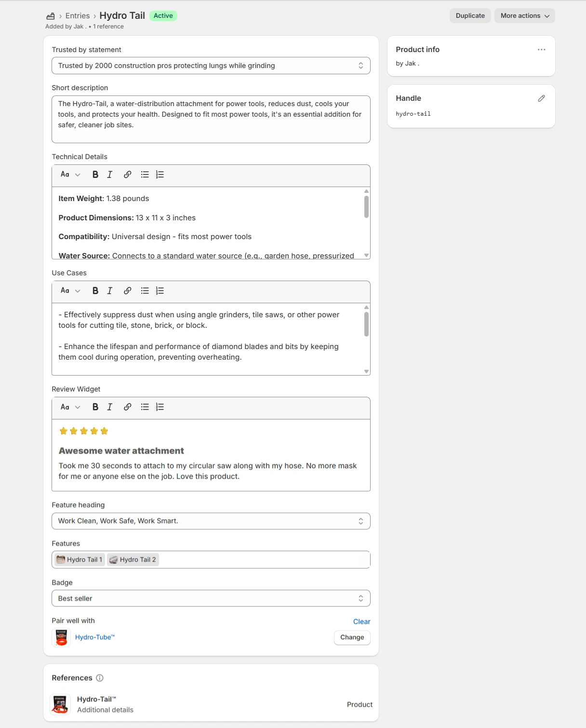The height and width of the screenshot is (728, 586).
Task: Add bulleted list in Technical Details
Action: click(145, 175)
